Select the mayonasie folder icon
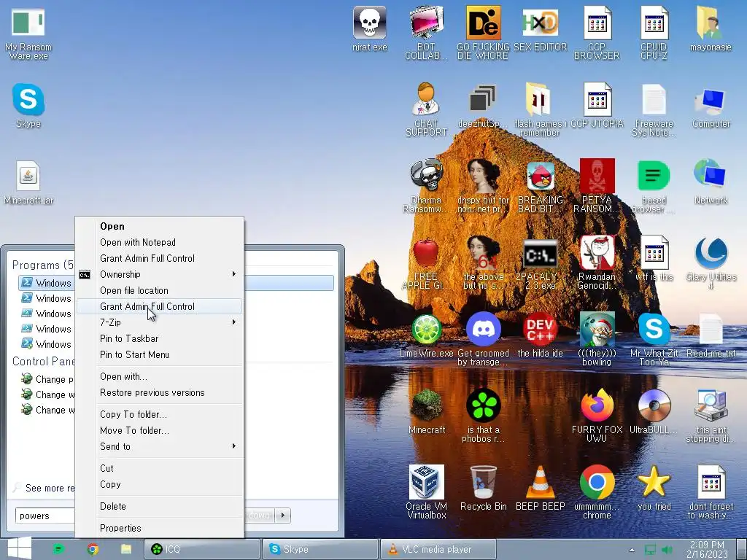 pyautogui.click(x=711, y=23)
